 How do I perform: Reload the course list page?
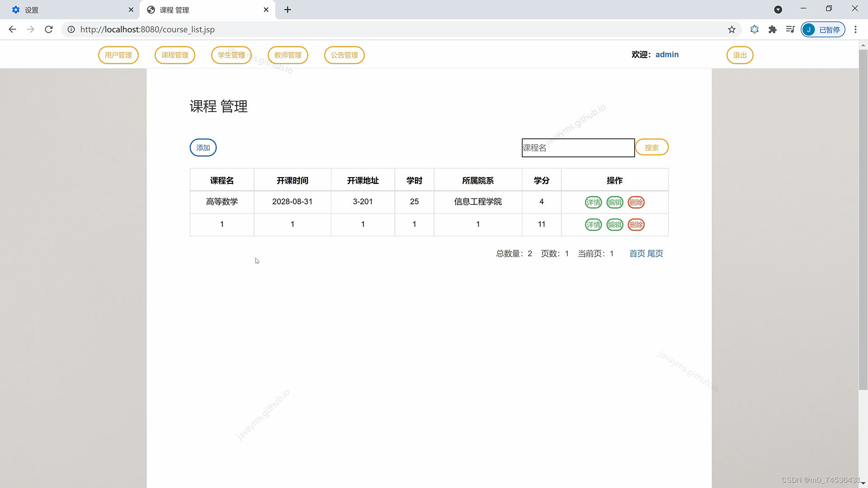click(x=49, y=29)
